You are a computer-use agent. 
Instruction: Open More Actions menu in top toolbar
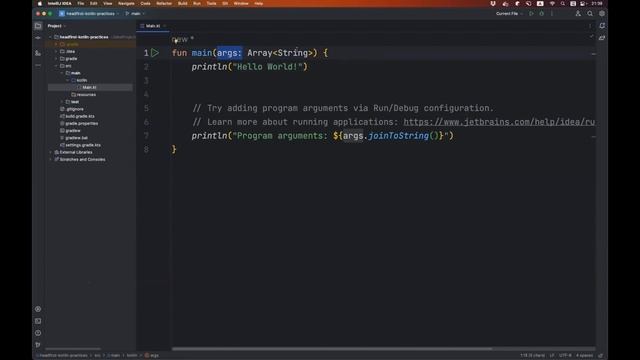coord(552,13)
